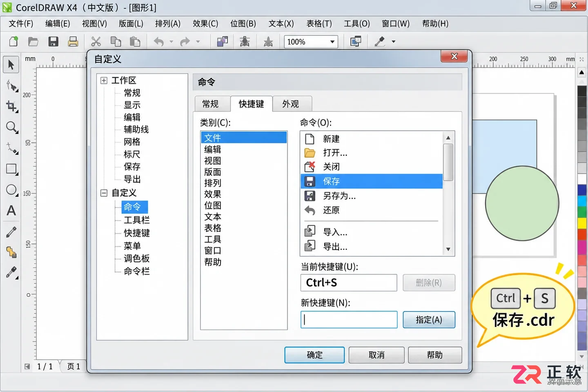Click the Save floppy disk toolbar icon
Viewport: 588px width, 392px height.
pos(53,42)
